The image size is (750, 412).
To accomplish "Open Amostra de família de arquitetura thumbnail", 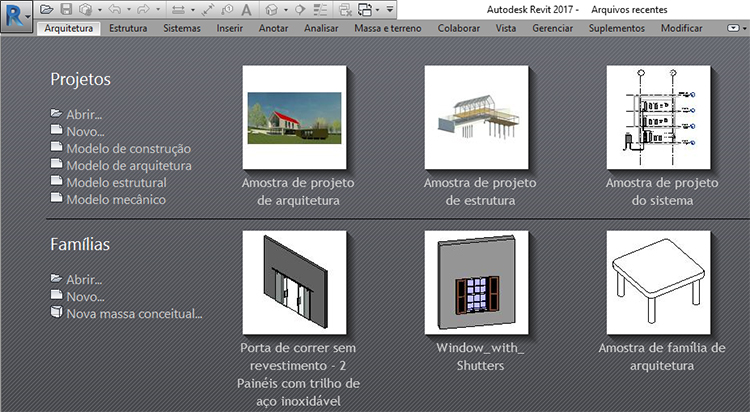I will tap(659, 283).
